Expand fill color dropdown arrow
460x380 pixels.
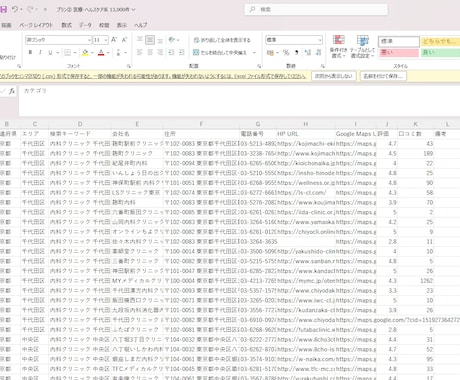[92, 53]
